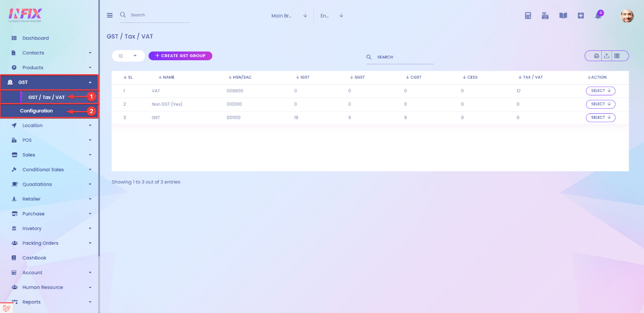This screenshot has height=313, width=644.
Task: Open the 10 entries per page dropdown
Action: 128,56
